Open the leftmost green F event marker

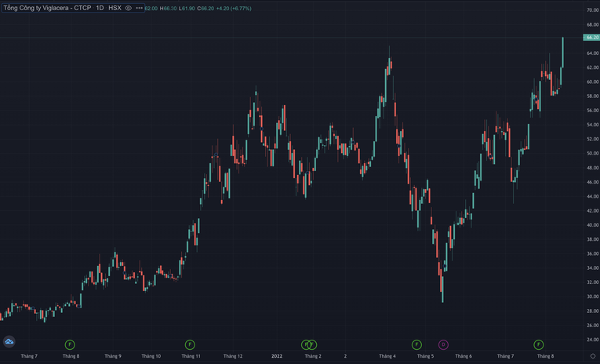(x=70, y=344)
